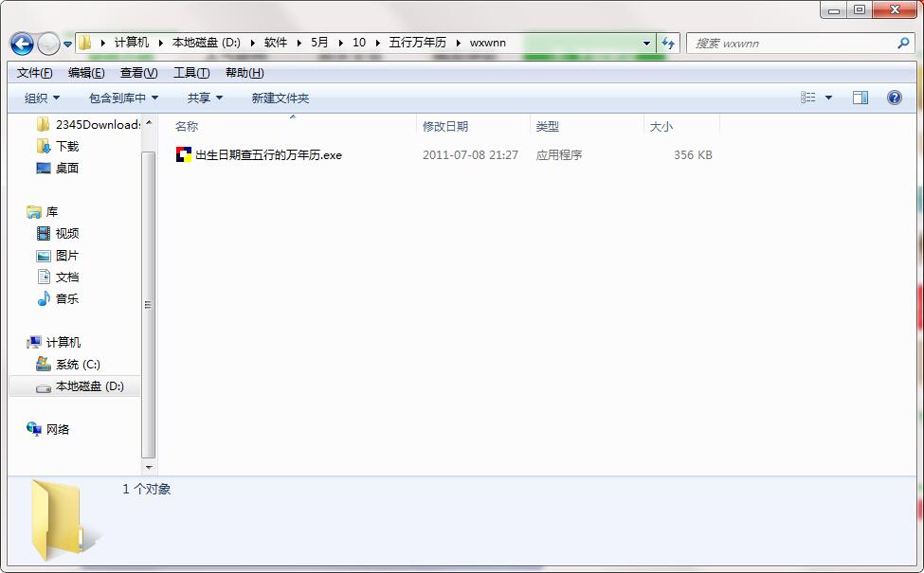Image resolution: width=924 pixels, height=573 pixels.
Task: Open the help question mark icon
Action: coord(894,98)
